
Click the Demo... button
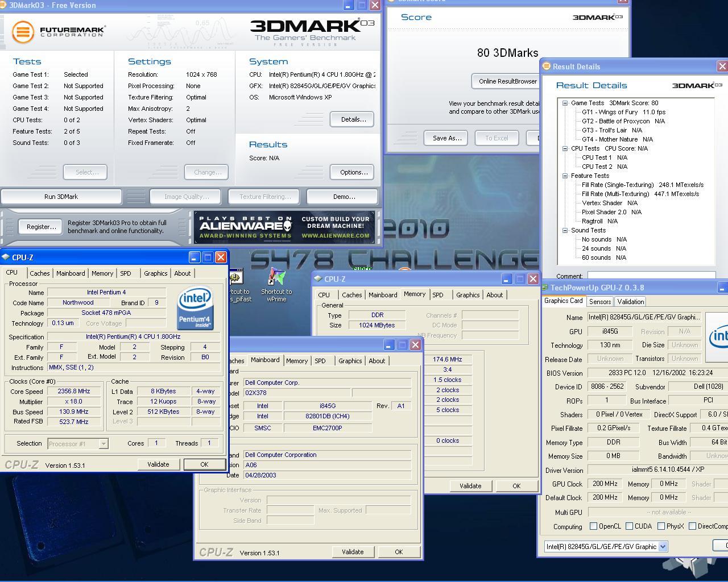tap(344, 197)
